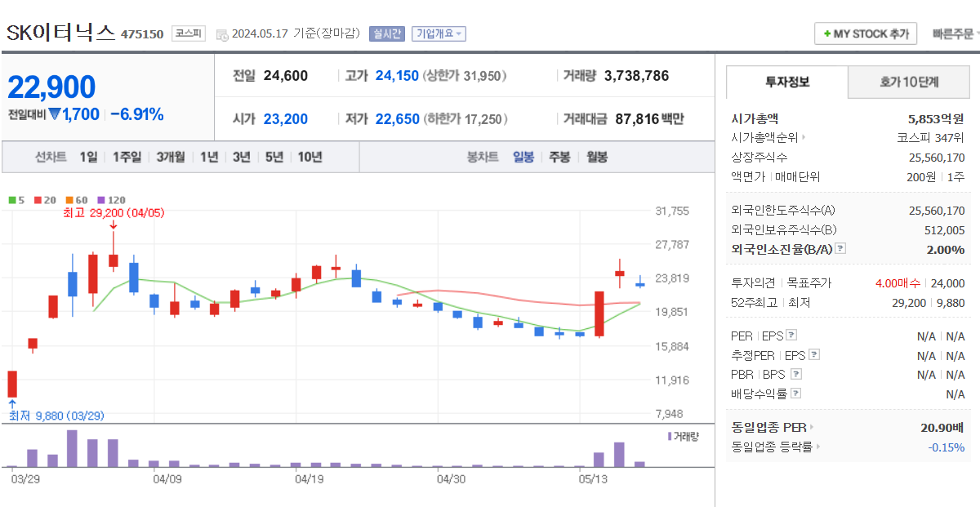Click the 거래대금 value 87,816 백만
980x507 pixels.
[x=649, y=119]
